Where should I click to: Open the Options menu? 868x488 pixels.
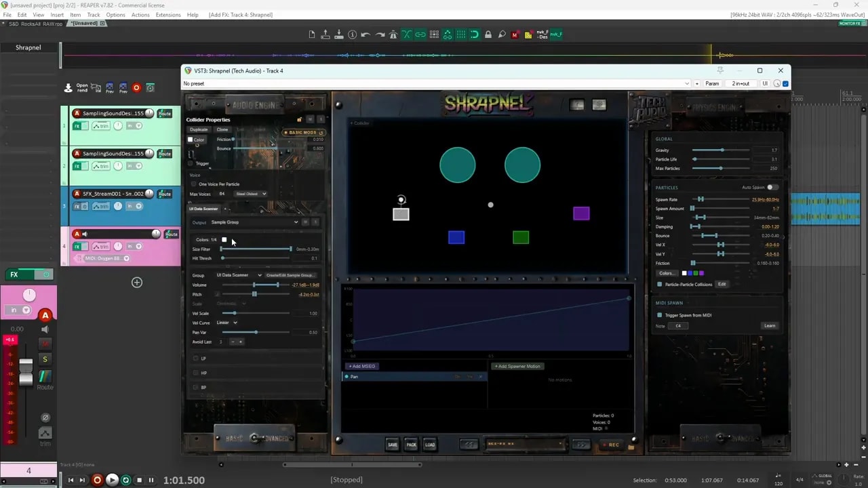click(115, 15)
